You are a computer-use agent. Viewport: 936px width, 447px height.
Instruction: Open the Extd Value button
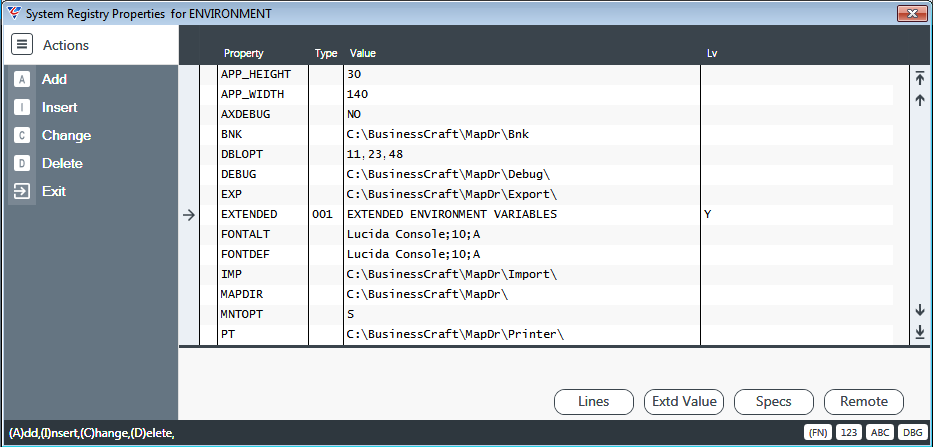coord(684,402)
